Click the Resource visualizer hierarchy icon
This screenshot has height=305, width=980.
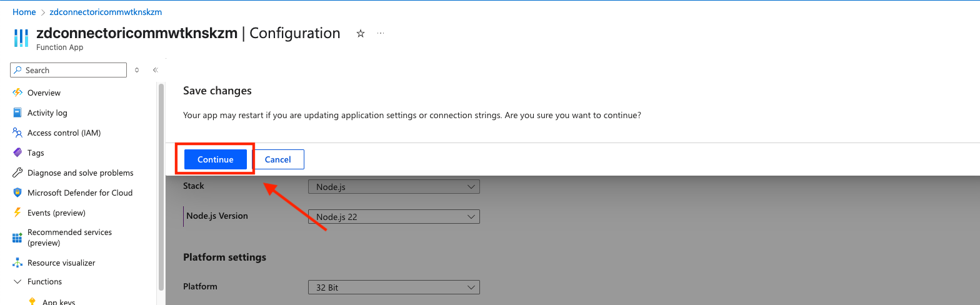(17, 262)
